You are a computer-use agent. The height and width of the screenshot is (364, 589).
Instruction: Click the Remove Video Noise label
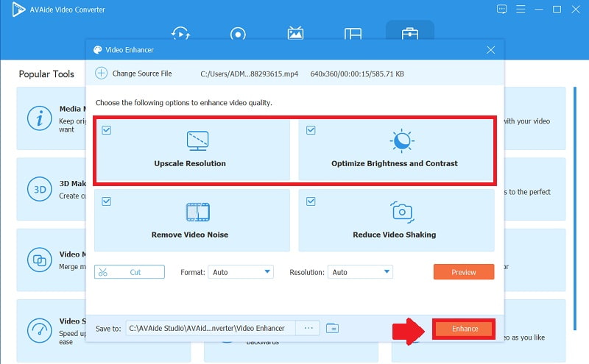pos(190,235)
